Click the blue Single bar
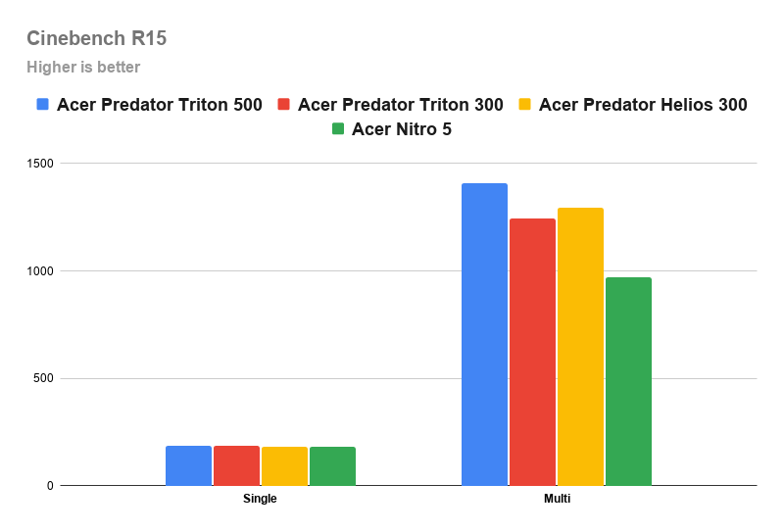The image size is (784, 532). [188, 465]
